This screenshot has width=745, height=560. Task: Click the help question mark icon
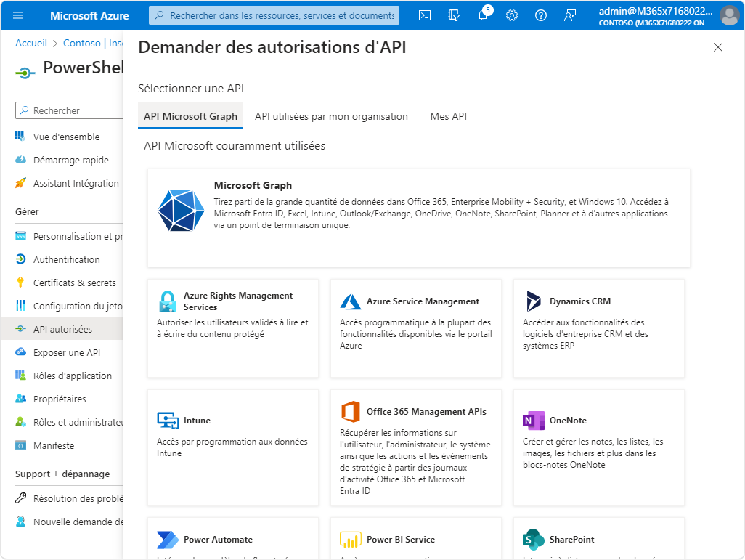(x=541, y=16)
